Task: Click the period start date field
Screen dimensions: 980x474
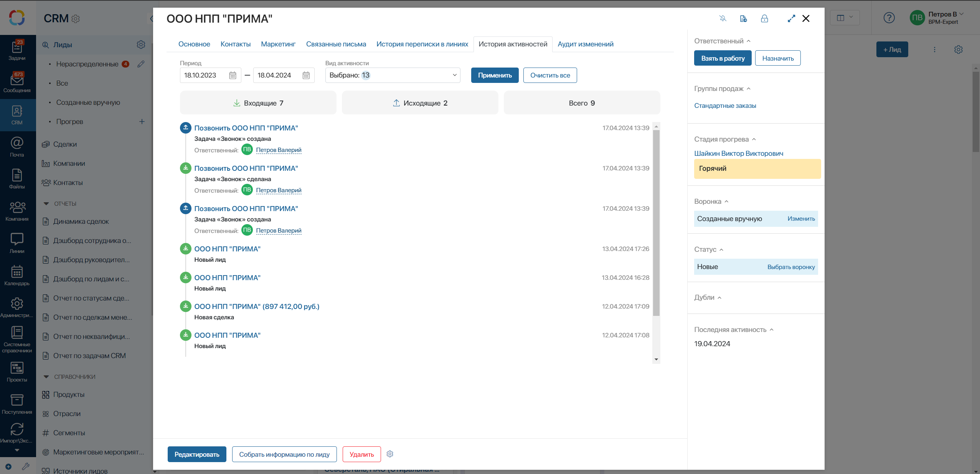Action: coord(210,75)
